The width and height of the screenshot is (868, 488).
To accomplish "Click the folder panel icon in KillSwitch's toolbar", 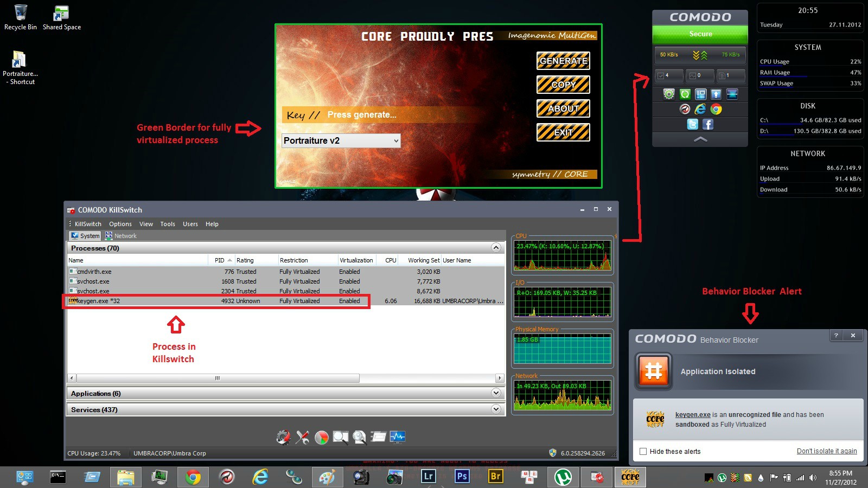I will point(379,437).
